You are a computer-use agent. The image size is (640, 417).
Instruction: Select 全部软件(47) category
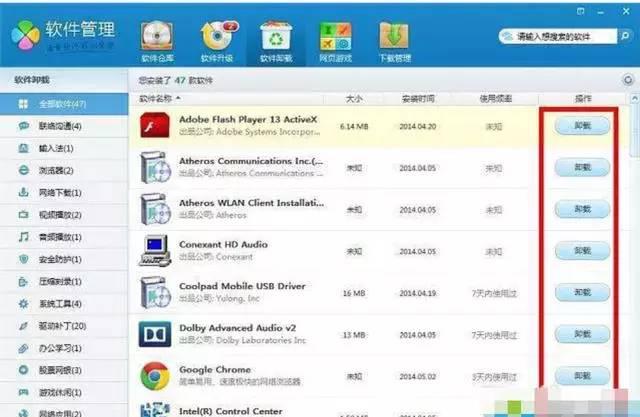click(x=64, y=104)
